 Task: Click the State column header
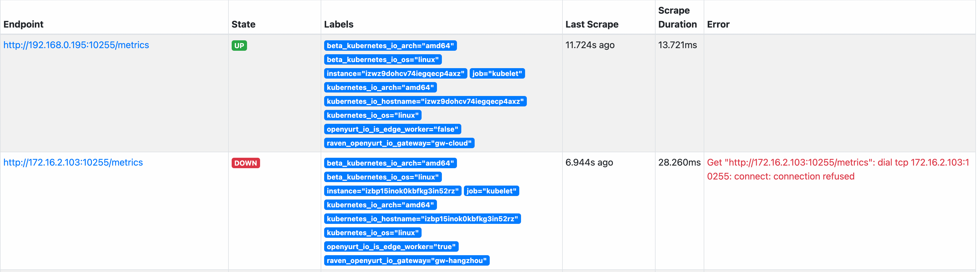tap(244, 24)
